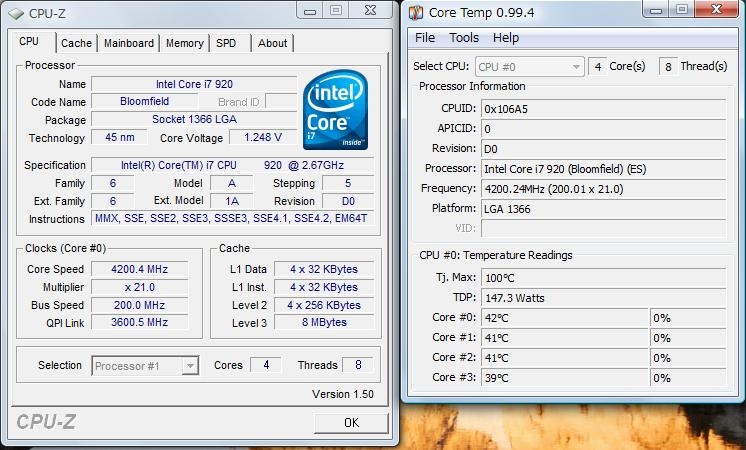Viewport: 746px width, 450px height.
Task: Click the Technology value '45 nm'
Action: click(119, 137)
